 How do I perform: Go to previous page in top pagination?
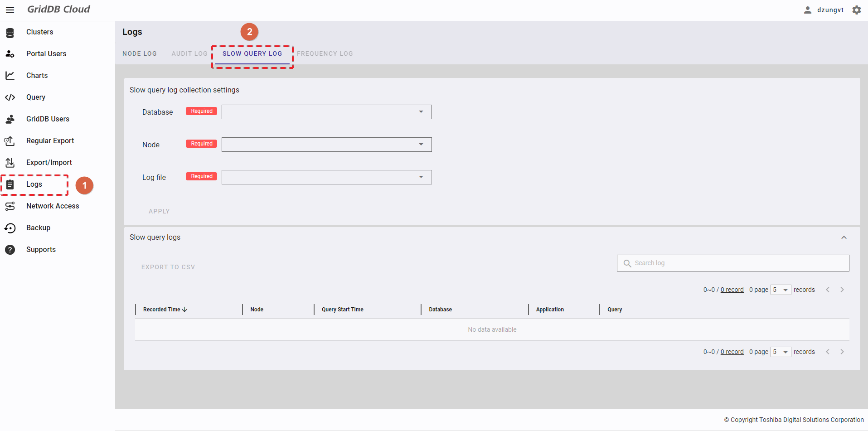(x=828, y=290)
